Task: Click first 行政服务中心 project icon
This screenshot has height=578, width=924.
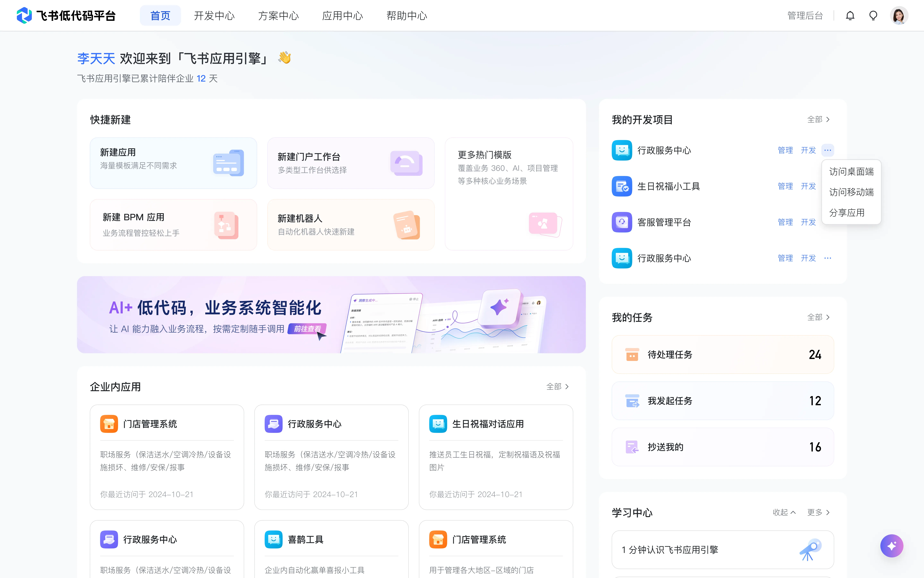Action: tap(622, 150)
